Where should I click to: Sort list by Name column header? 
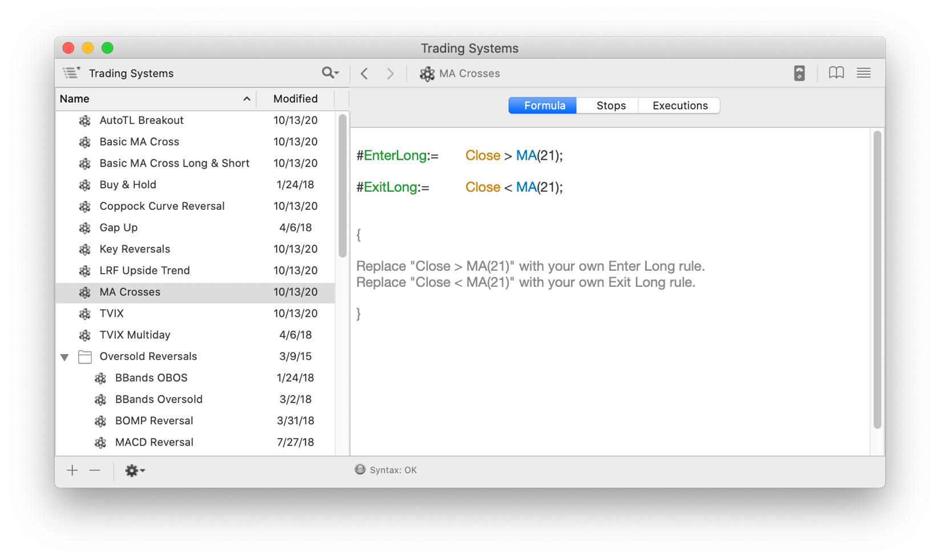(154, 99)
